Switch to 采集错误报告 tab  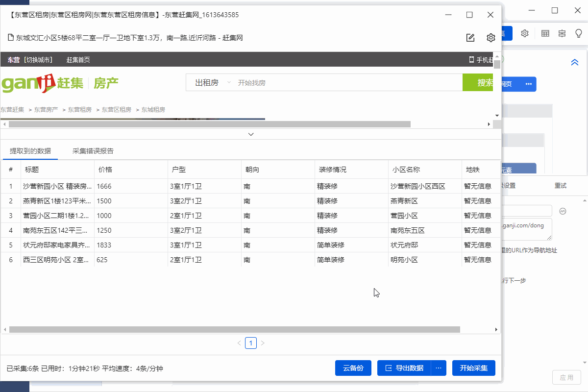tap(93, 151)
